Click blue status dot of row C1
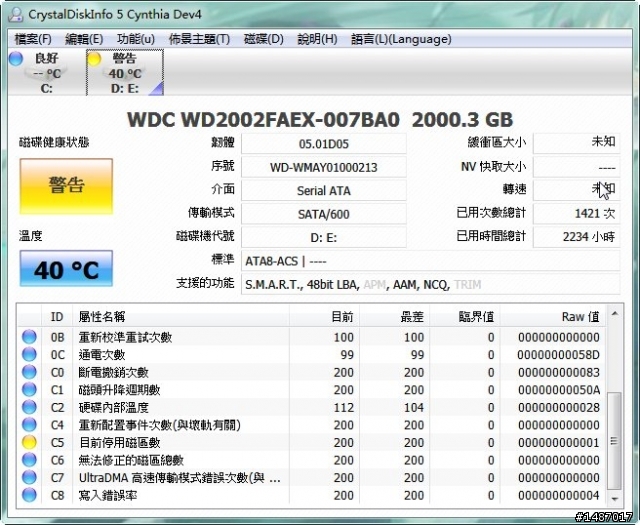The width and height of the screenshot is (640, 525). coord(29,390)
